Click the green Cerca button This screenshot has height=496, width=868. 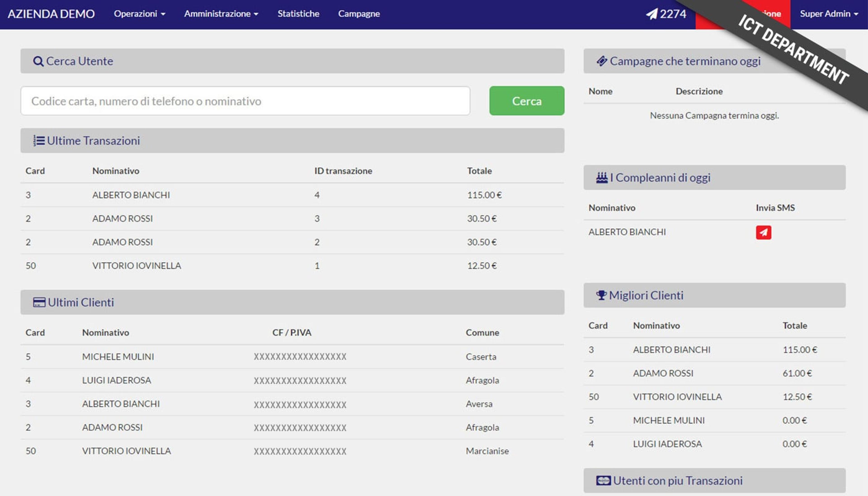tap(527, 101)
